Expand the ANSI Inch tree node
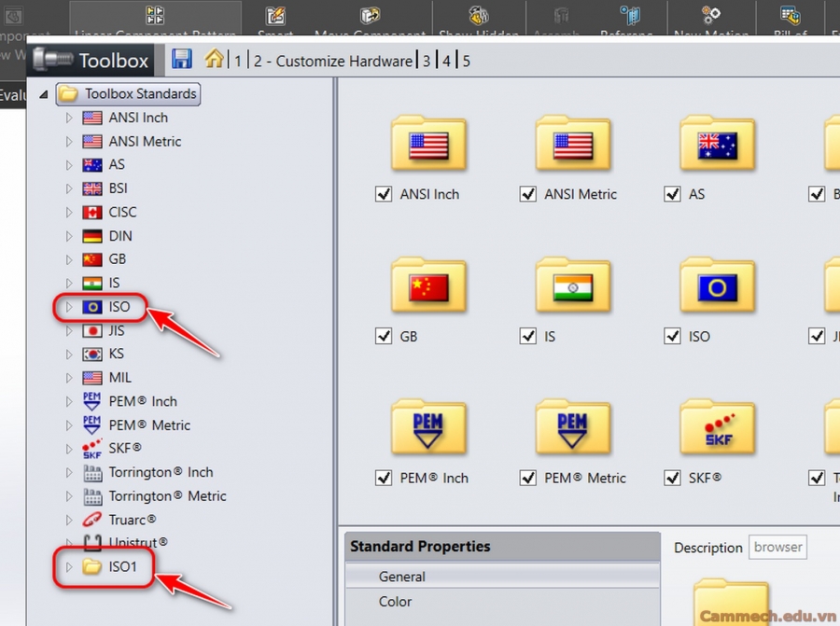This screenshot has height=626, width=840. [x=69, y=118]
